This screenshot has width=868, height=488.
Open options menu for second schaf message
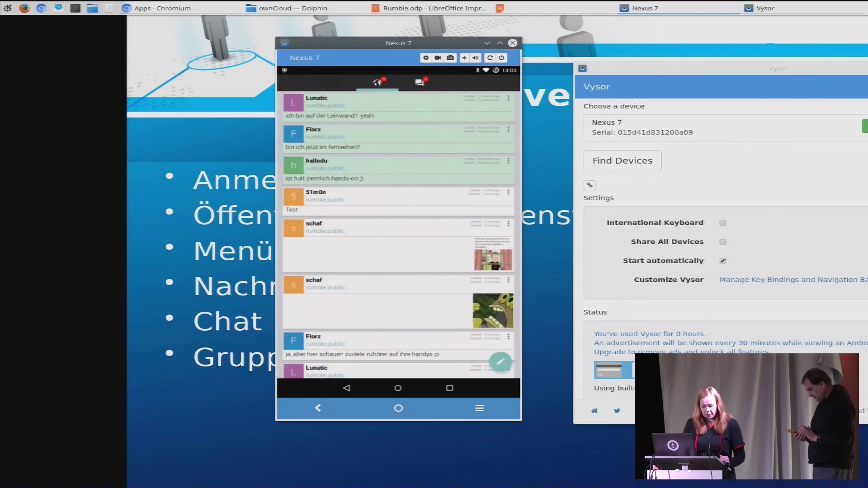[x=508, y=280]
